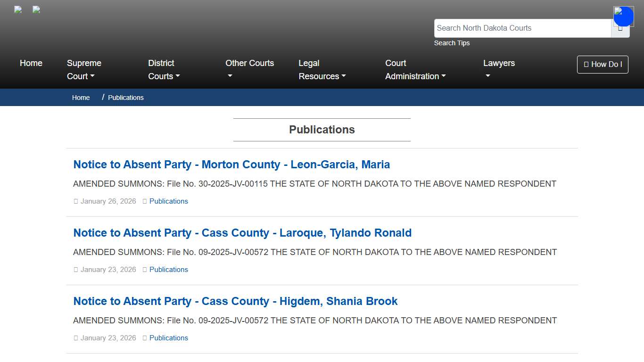Expand the Other Courts dropdown

[249, 70]
